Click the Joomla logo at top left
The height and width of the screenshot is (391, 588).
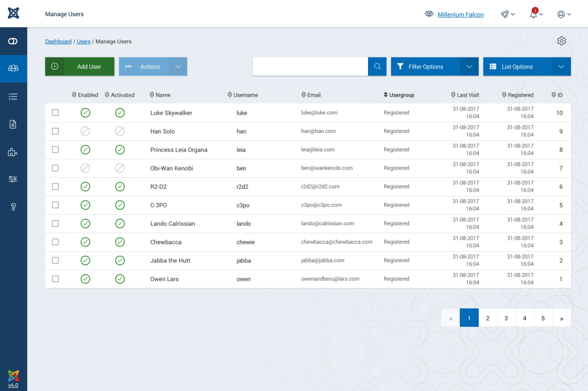13,13
